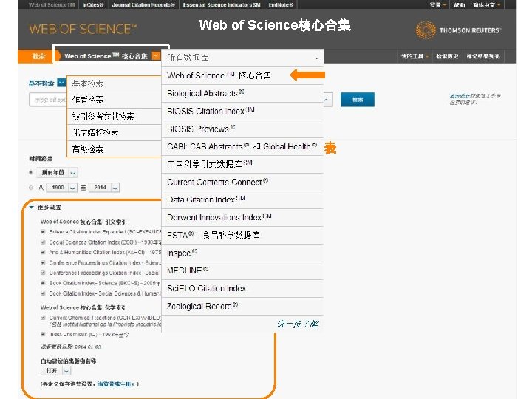This screenshot has width=532, height=399.
Task: Toggle Arts & Humanities Citation Index checkbox
Action: point(43,253)
